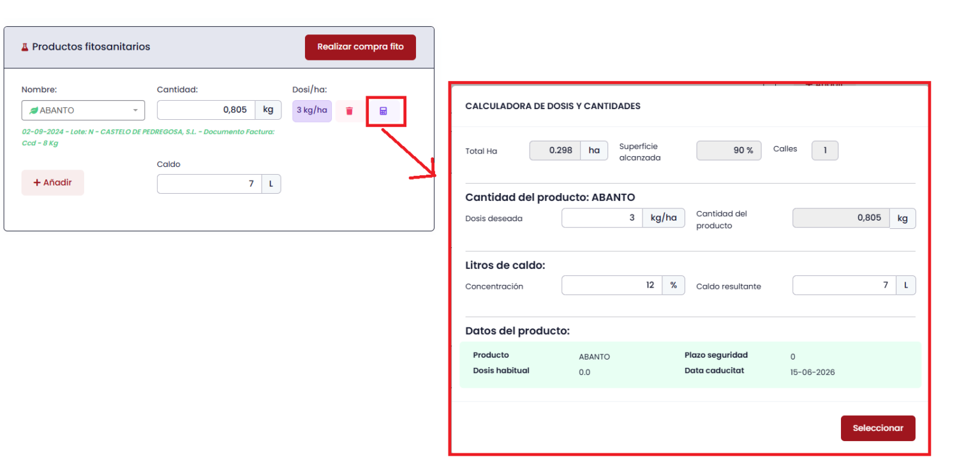Click the Calles value box
This screenshot has height=459, width=980.
click(x=824, y=150)
